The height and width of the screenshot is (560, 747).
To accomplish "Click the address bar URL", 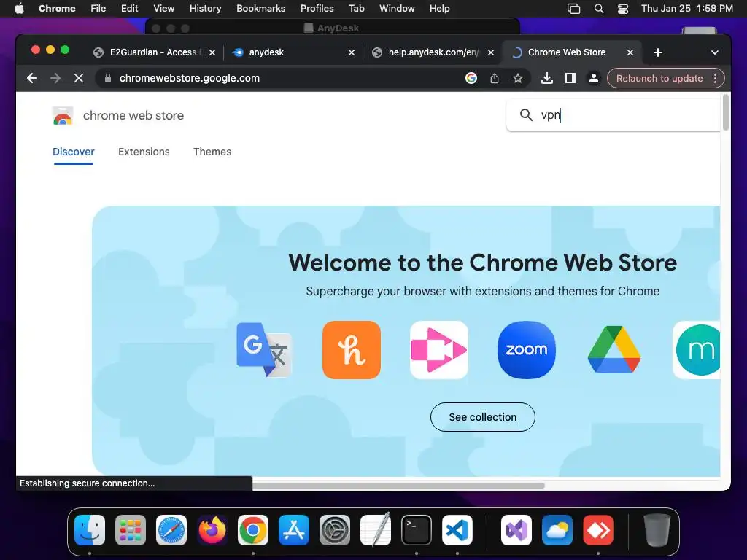I will click(190, 78).
